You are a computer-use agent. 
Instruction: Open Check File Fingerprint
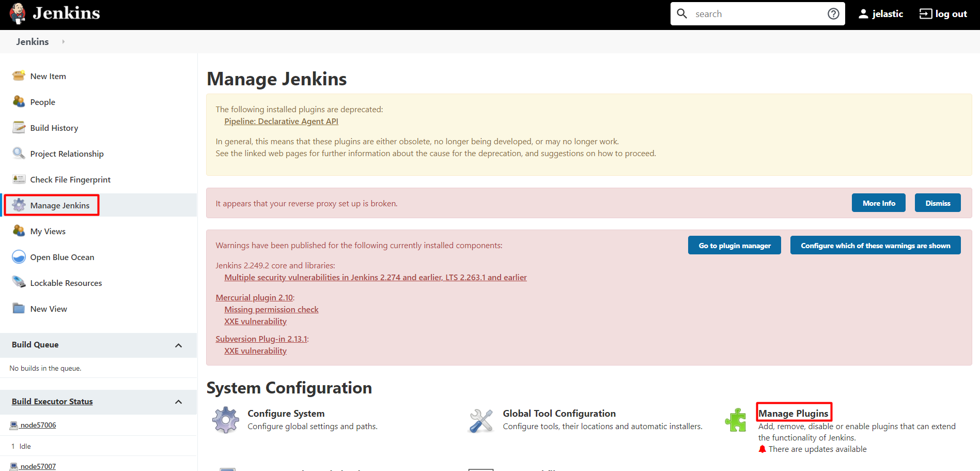pyautogui.click(x=70, y=179)
